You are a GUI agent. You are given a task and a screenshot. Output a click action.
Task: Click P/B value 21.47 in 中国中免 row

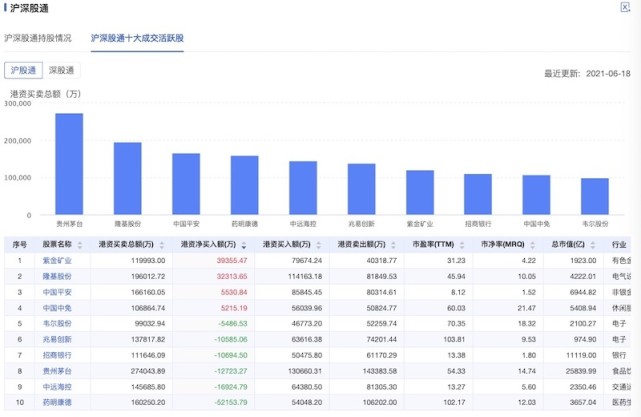point(527,308)
